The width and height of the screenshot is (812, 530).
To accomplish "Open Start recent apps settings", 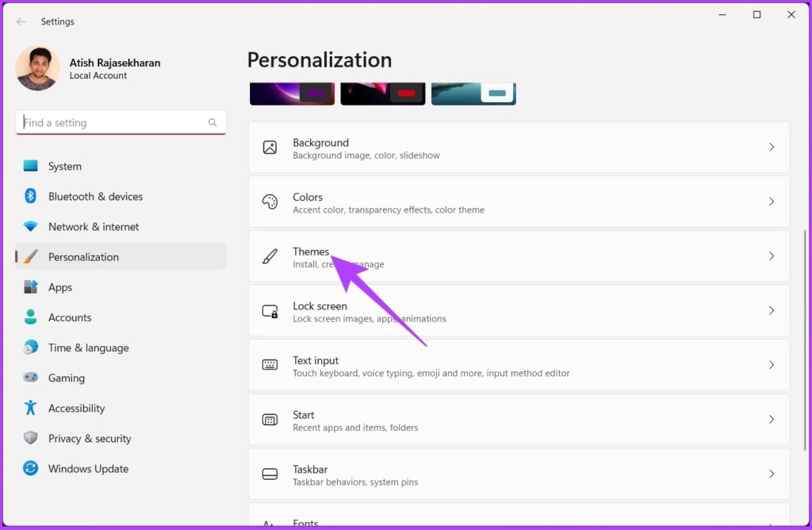I will click(x=519, y=419).
